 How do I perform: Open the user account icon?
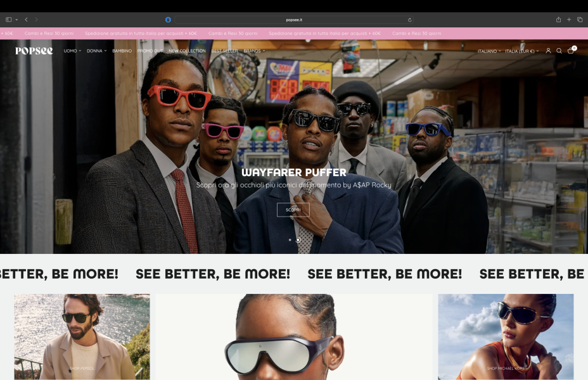tap(548, 51)
